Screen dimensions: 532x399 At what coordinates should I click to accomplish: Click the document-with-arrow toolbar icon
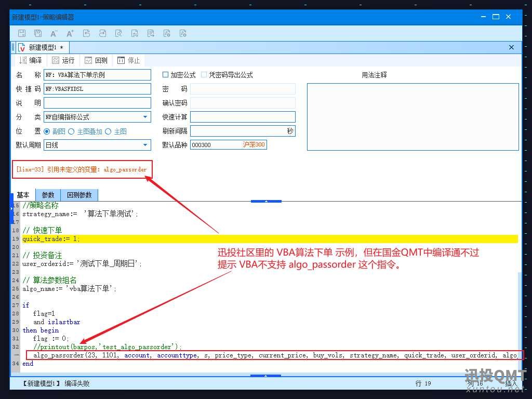click(x=151, y=33)
